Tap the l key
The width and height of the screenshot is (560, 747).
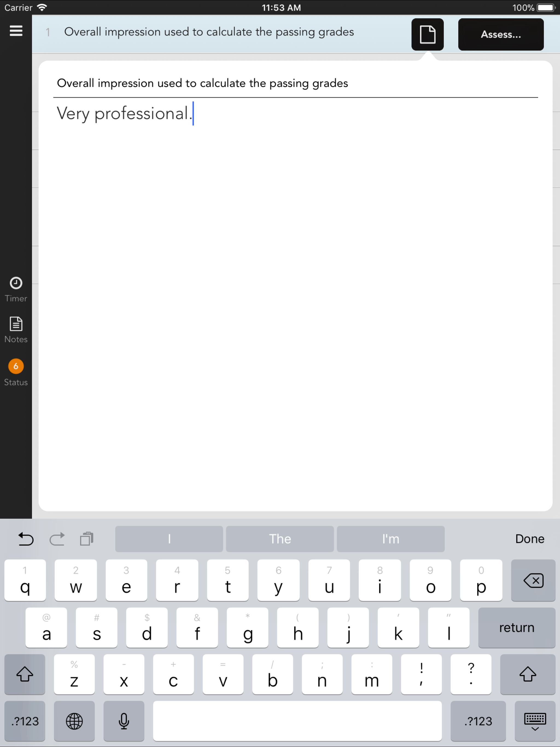pos(449,628)
